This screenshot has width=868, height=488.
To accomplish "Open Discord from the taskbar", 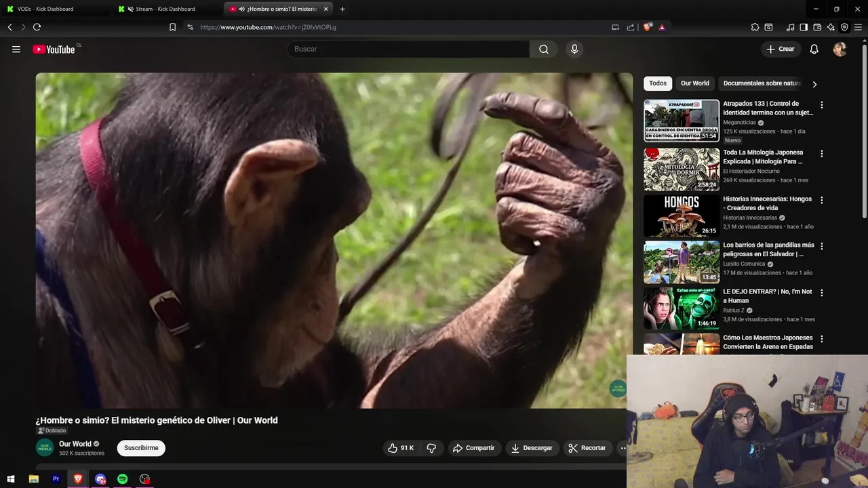I will click(100, 479).
